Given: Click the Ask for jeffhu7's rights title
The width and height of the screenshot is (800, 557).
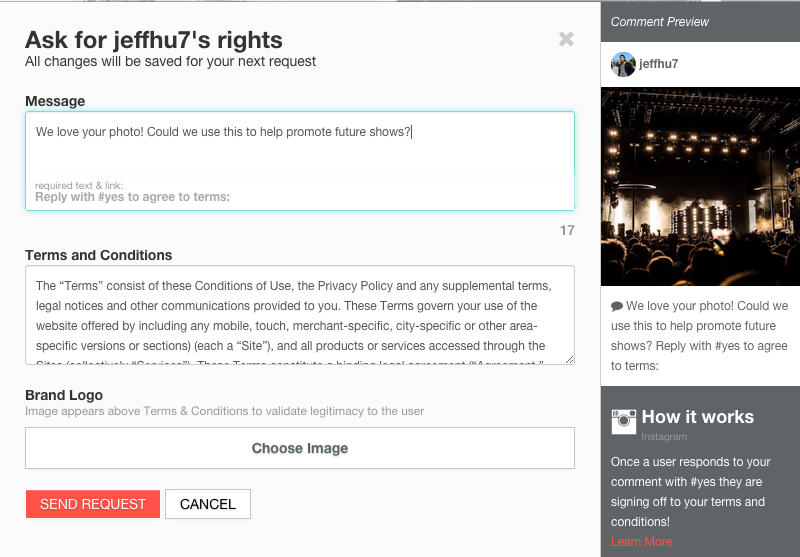Looking at the screenshot, I should [154, 40].
